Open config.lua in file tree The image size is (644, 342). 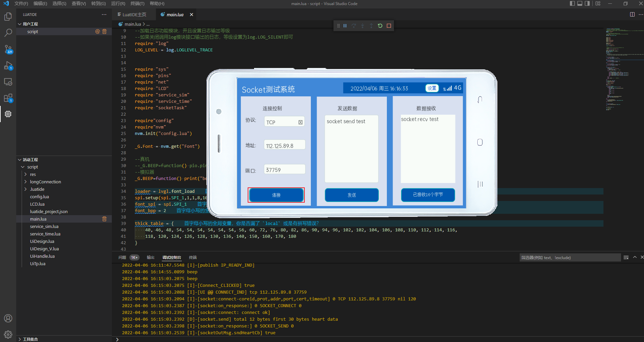(39, 197)
